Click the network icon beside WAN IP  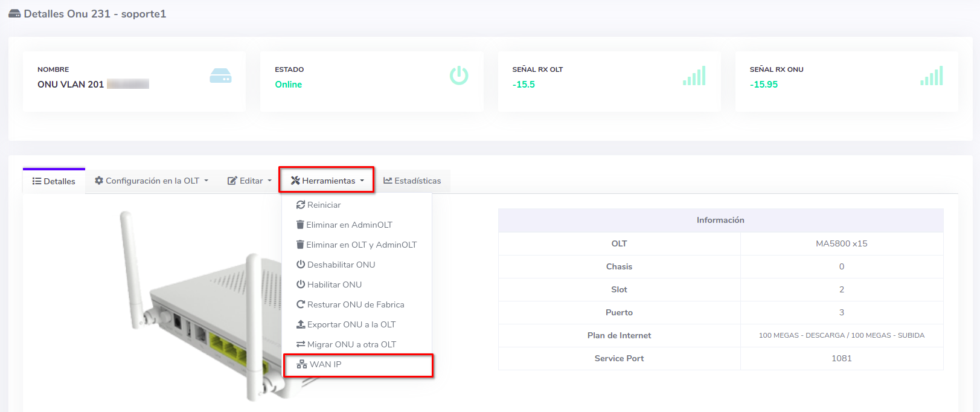click(x=302, y=364)
